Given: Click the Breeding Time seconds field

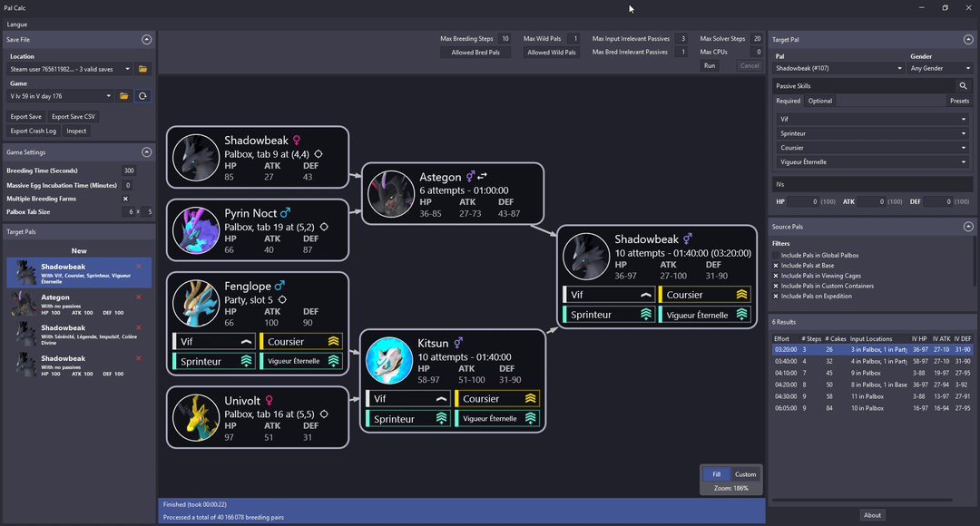Looking at the screenshot, I should [x=128, y=170].
